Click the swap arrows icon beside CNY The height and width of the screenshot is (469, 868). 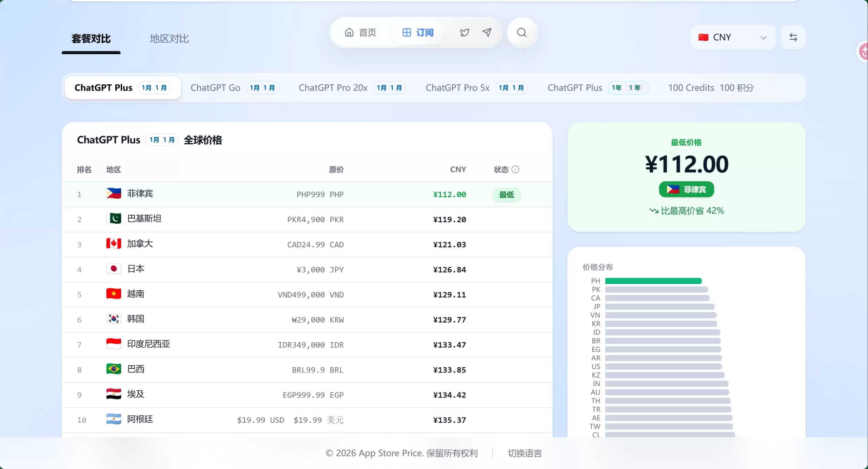793,37
